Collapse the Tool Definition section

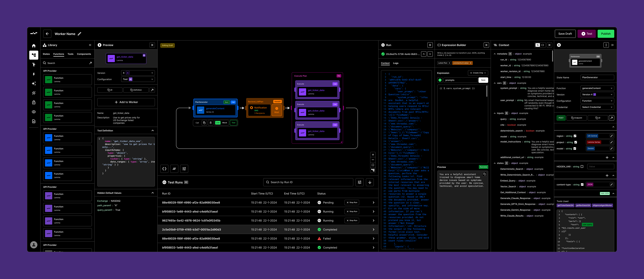point(153,131)
